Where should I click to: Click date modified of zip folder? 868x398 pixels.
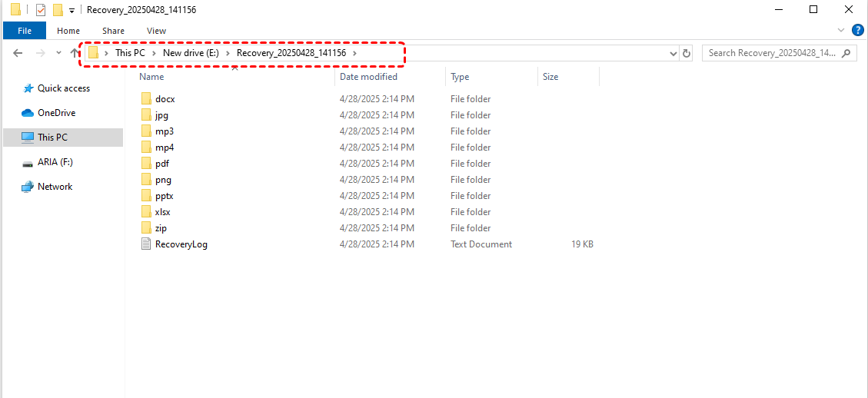(x=377, y=228)
